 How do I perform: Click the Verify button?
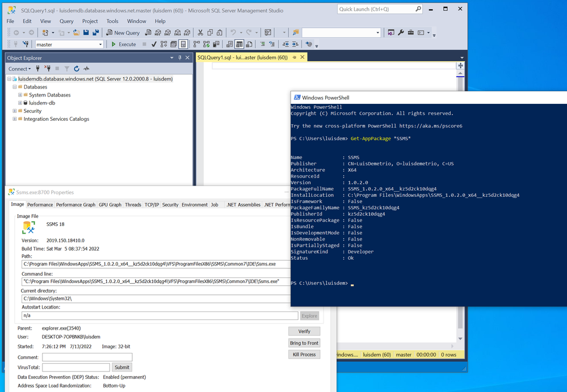pyautogui.click(x=304, y=331)
